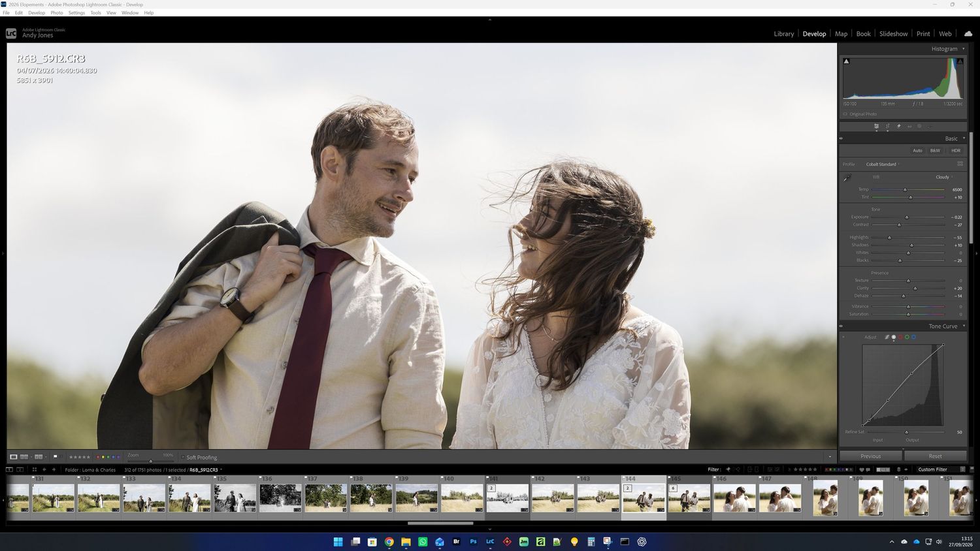Image resolution: width=980 pixels, height=551 pixels.
Task: Click the Previous settings button
Action: (x=870, y=456)
